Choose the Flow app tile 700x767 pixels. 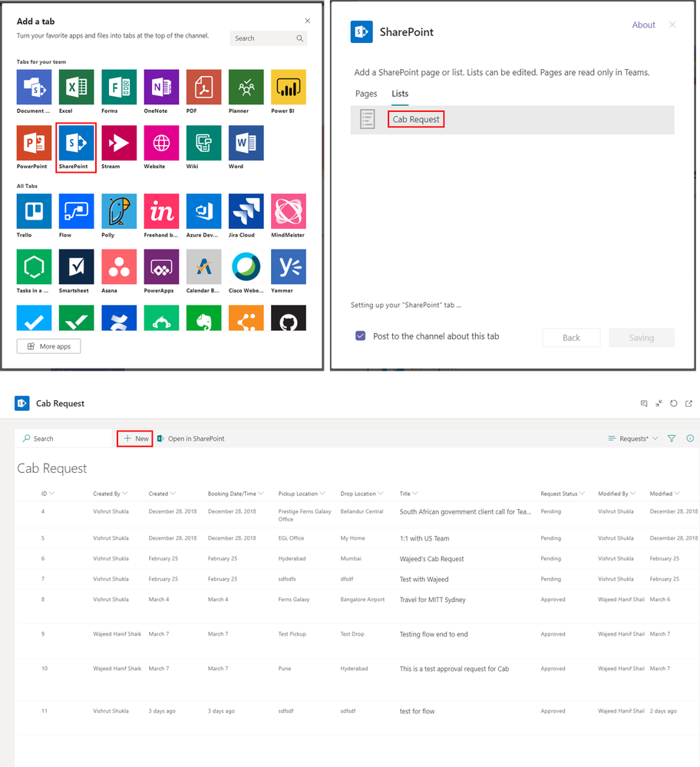(x=76, y=211)
